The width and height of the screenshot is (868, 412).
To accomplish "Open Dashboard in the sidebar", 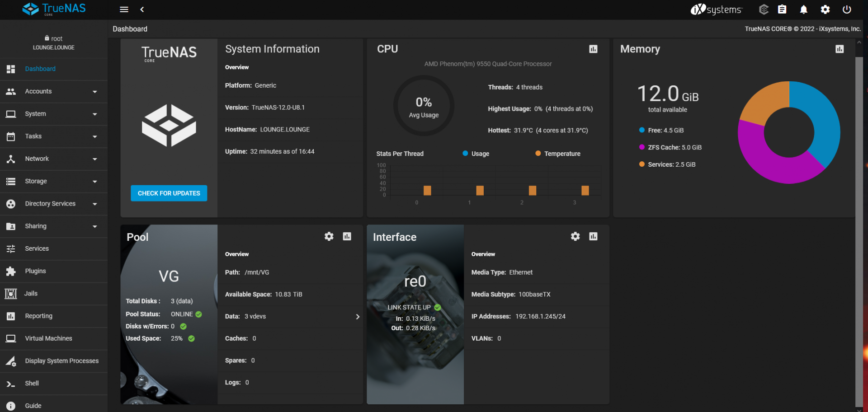I will pyautogui.click(x=54, y=69).
